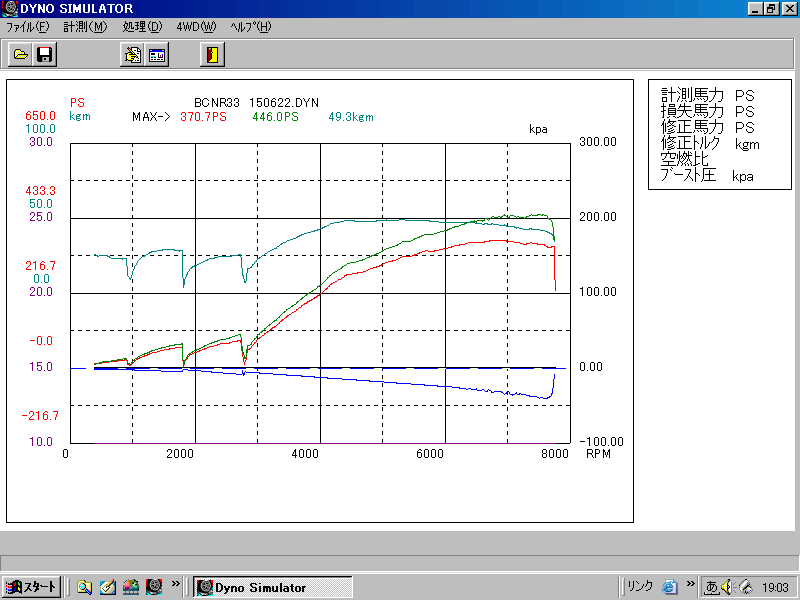Screen dimensions: 800x600
Task: Click the スタート start button
Action: [x=31, y=587]
